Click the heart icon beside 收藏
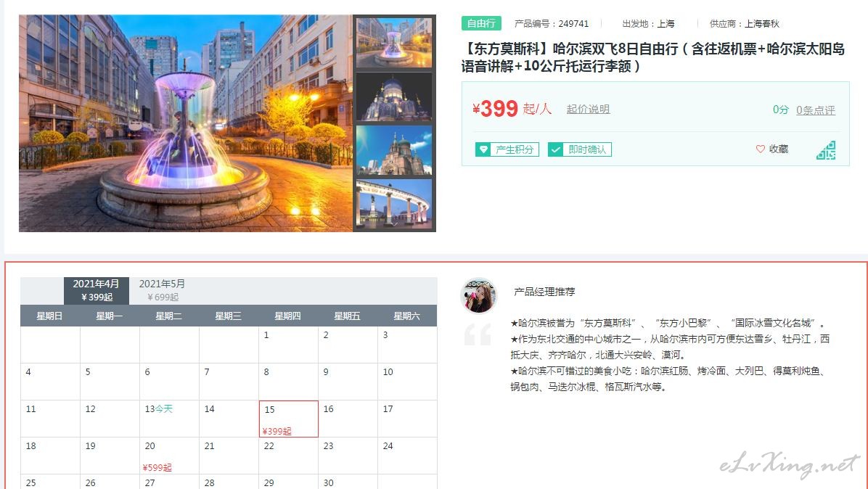 760,149
